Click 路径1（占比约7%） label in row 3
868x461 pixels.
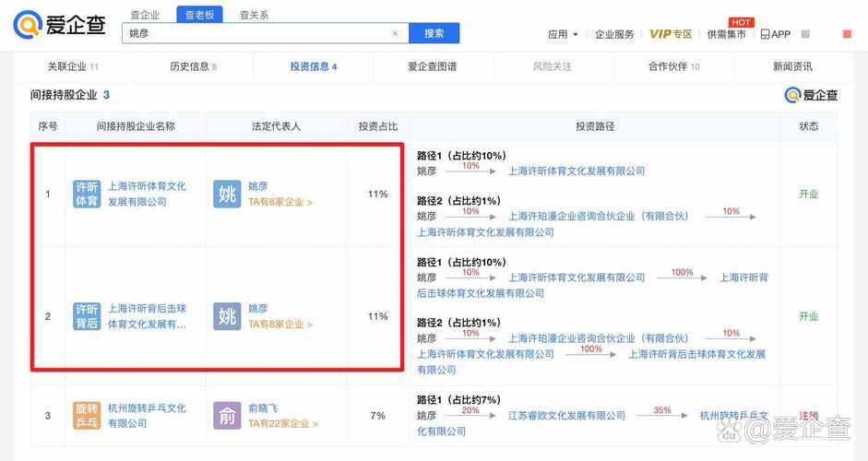click(x=459, y=399)
